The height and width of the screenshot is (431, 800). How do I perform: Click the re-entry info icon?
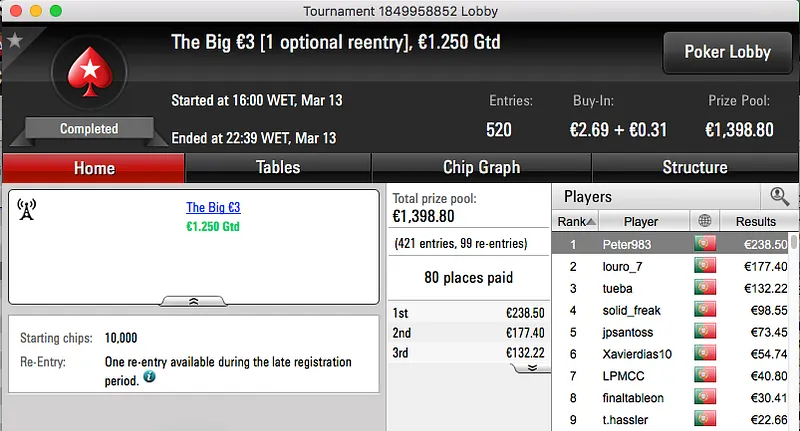click(x=149, y=377)
